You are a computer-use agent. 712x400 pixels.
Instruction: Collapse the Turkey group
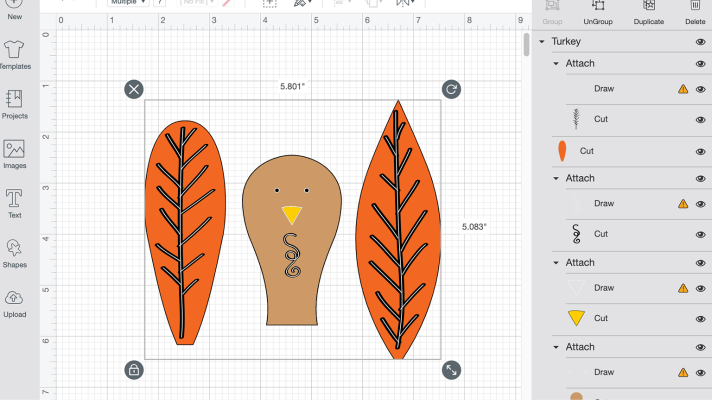pos(542,41)
